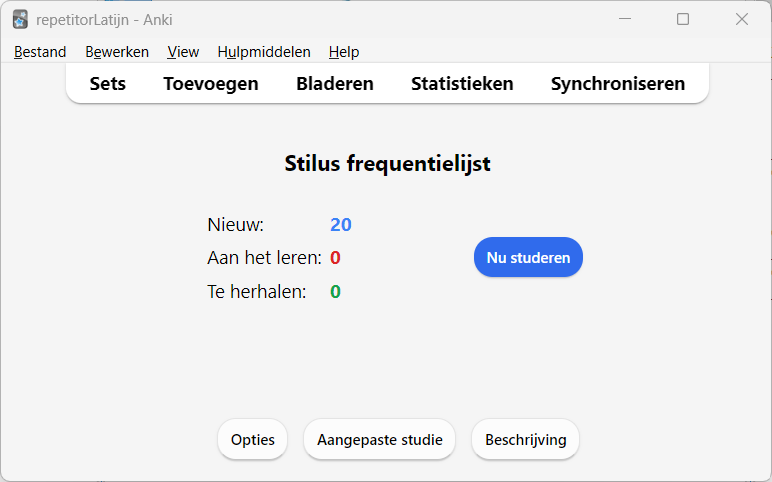The width and height of the screenshot is (772, 482).
Task: Click the Aan het leren count 0
Action: (335, 257)
